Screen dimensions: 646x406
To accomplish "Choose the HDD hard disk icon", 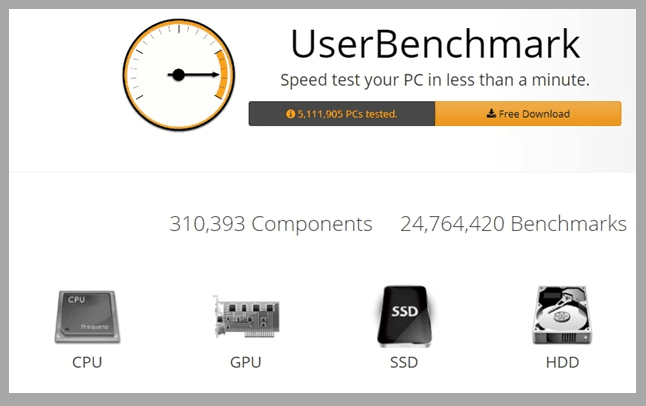I will click(563, 315).
